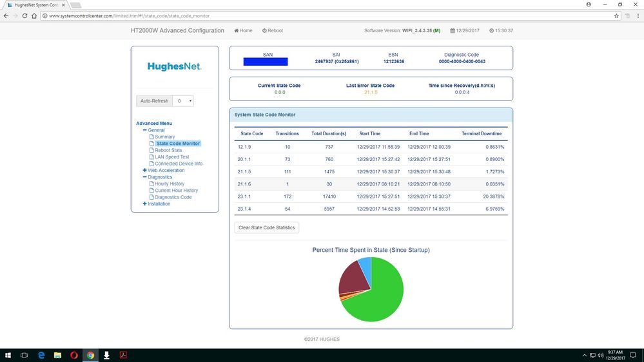644x362 pixels.
Task: Reload the page with the browser refresh icon
Action: (x=25, y=15)
